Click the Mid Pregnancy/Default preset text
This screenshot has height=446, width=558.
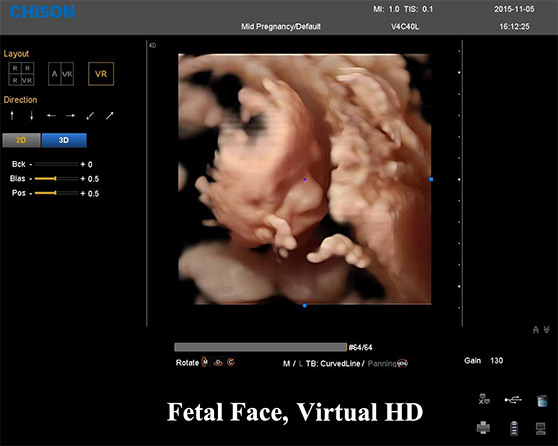pos(281,26)
